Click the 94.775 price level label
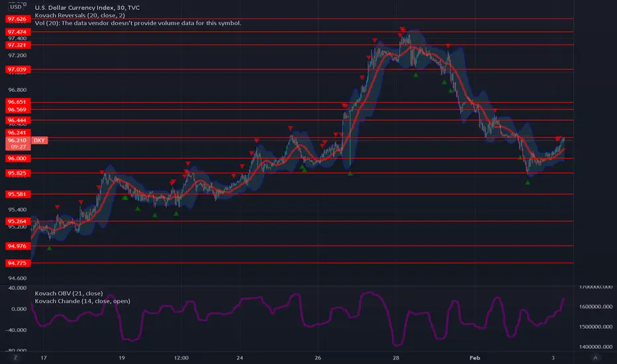Image resolution: width=617 pixels, height=364 pixels. [x=18, y=263]
